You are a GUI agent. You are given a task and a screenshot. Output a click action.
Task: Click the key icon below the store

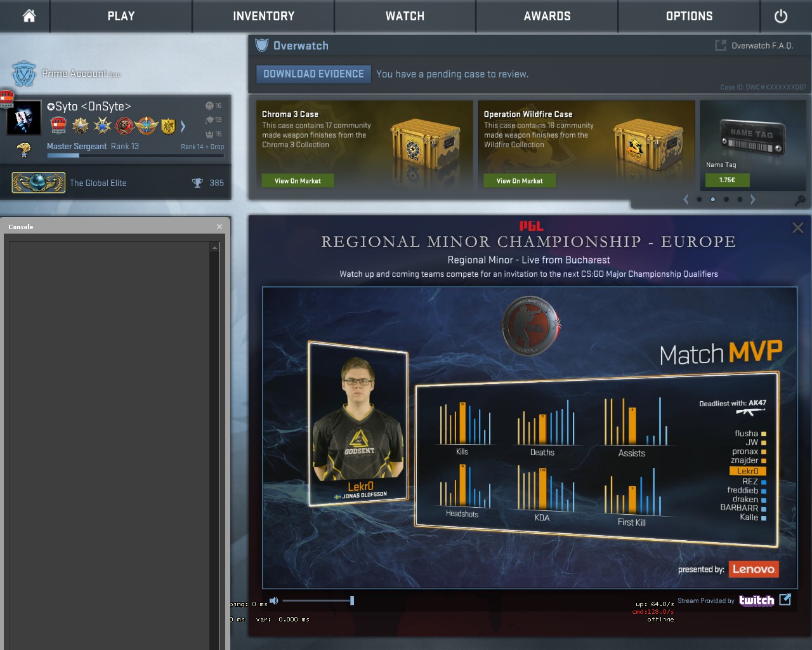pos(800,200)
